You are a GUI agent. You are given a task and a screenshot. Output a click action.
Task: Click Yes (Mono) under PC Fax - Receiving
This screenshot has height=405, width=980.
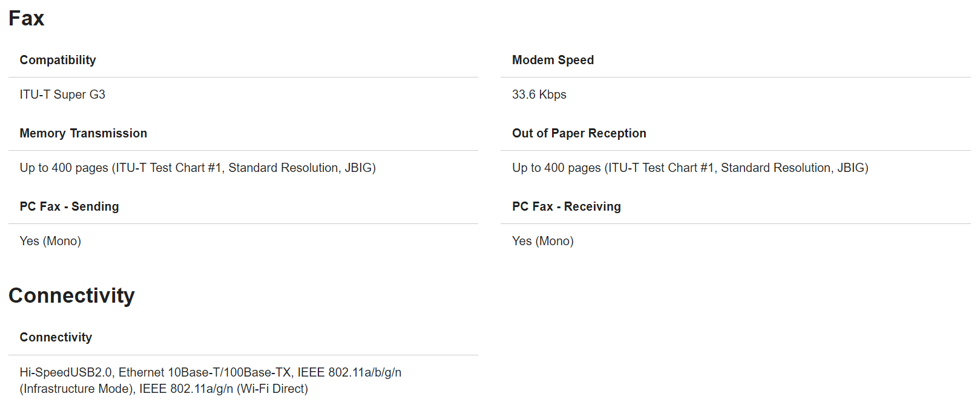pos(542,241)
